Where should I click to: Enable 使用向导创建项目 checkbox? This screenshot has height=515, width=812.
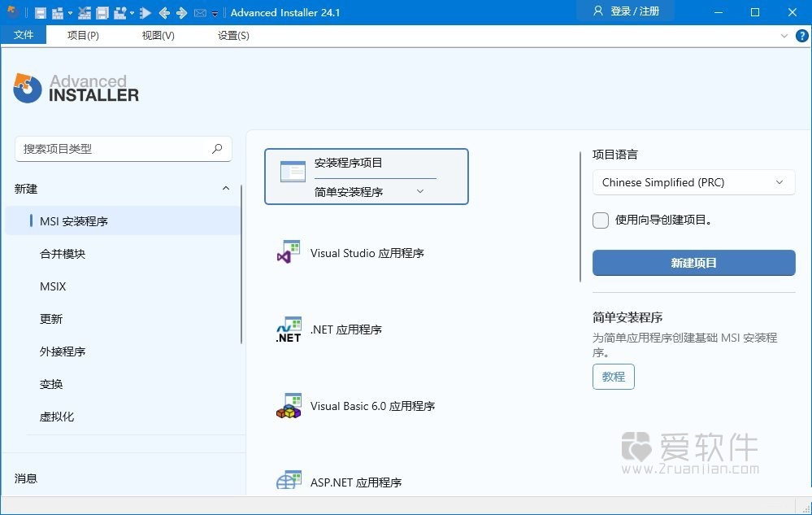tap(601, 220)
